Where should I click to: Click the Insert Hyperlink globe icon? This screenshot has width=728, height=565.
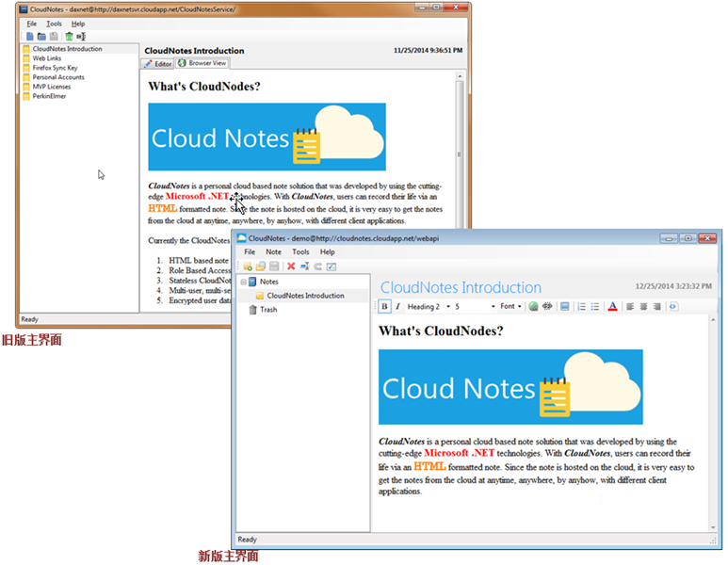533,306
